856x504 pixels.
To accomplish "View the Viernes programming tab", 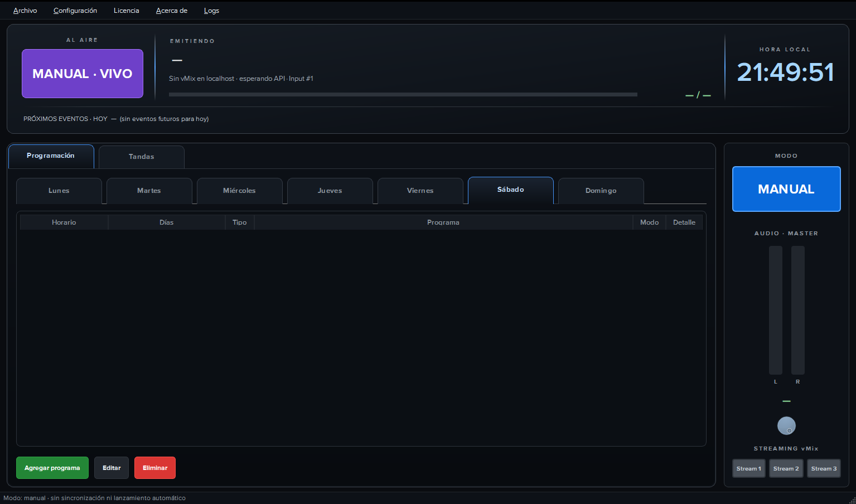I will click(420, 191).
